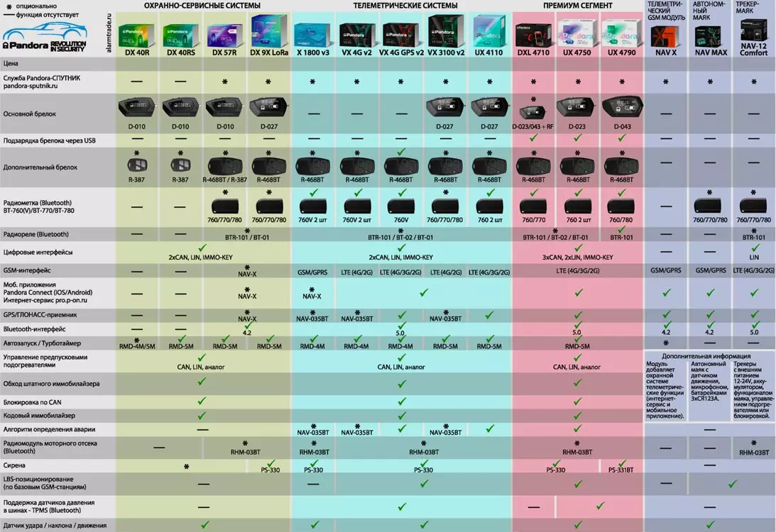Select the DX 57R product box image
Viewport: 776px width, 532px height.
(x=224, y=35)
